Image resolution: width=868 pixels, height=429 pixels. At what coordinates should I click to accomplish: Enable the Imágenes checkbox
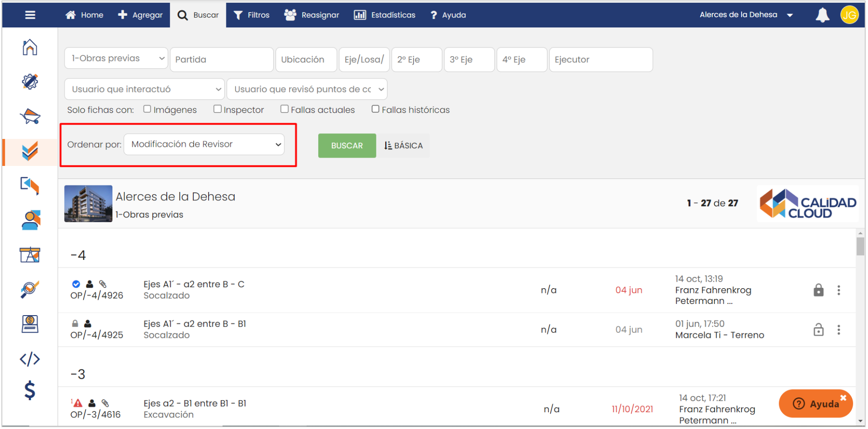pos(147,109)
